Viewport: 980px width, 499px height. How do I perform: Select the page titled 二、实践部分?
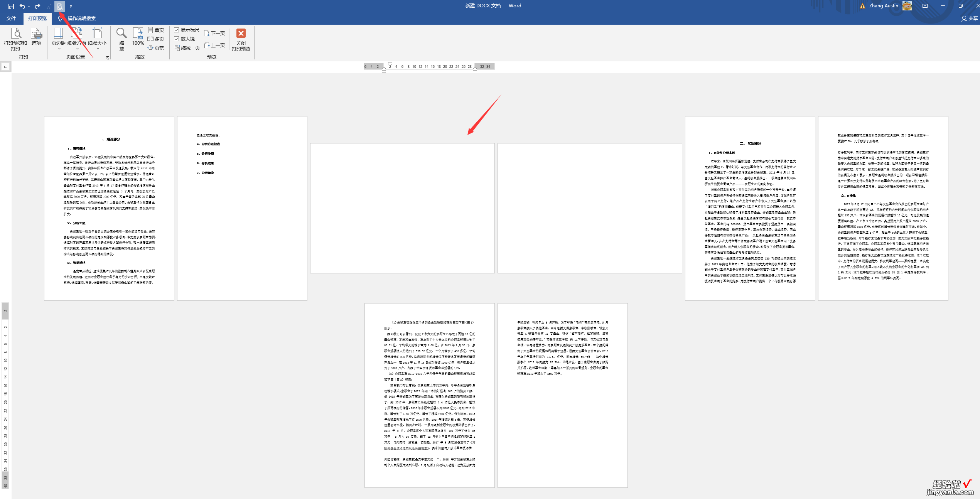(x=750, y=208)
